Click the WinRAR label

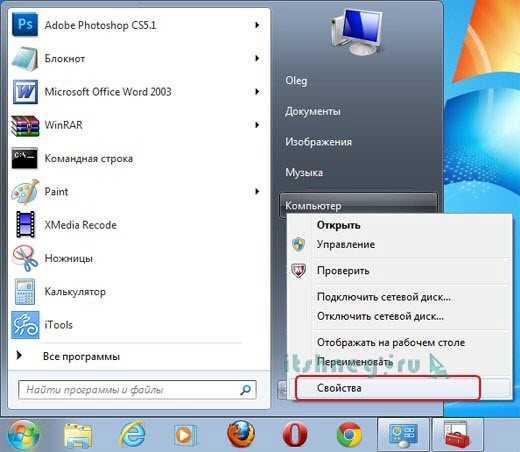(63, 125)
